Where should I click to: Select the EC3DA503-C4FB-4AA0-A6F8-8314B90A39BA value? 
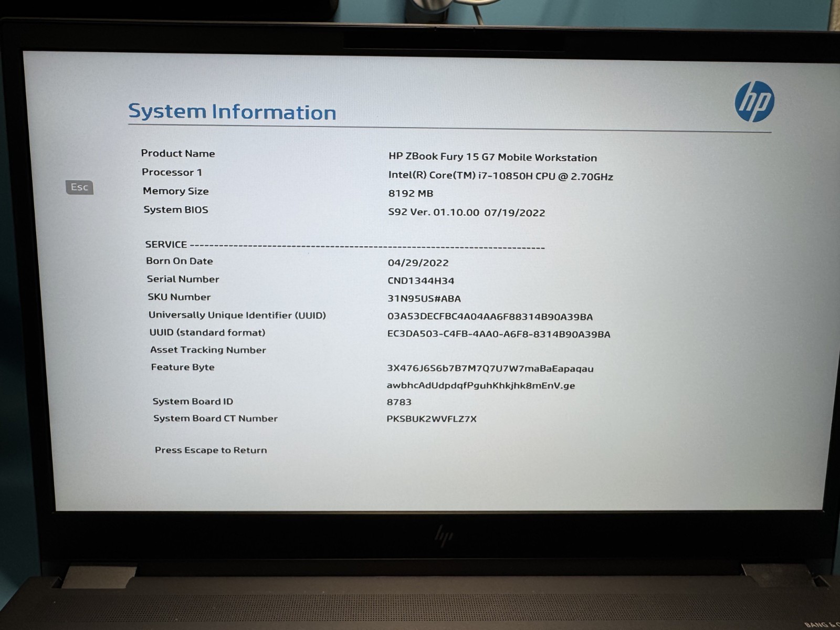pos(498,334)
